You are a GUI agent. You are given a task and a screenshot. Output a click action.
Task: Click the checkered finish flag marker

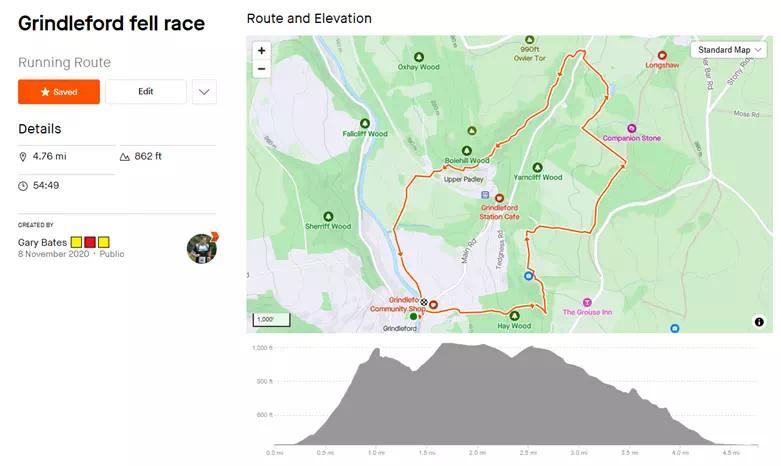click(423, 302)
